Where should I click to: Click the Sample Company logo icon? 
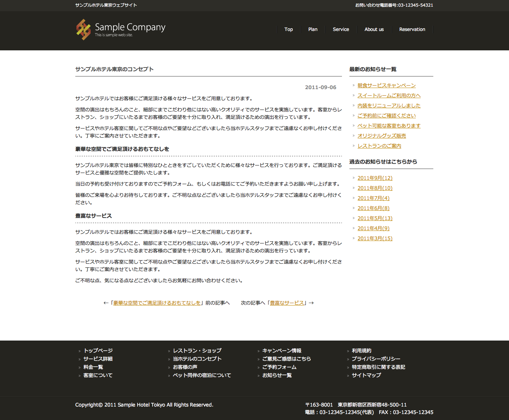84,29
